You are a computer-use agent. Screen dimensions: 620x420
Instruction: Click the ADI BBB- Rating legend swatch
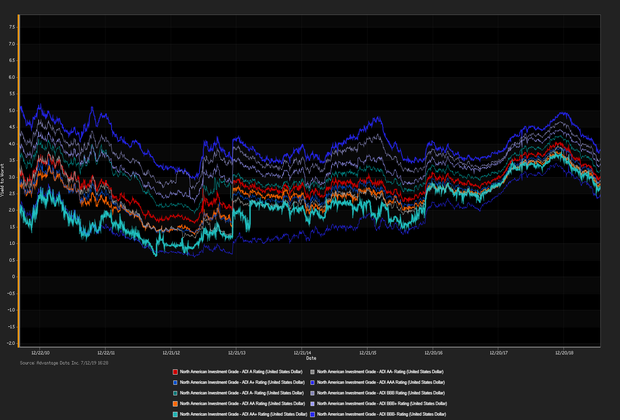point(312,414)
